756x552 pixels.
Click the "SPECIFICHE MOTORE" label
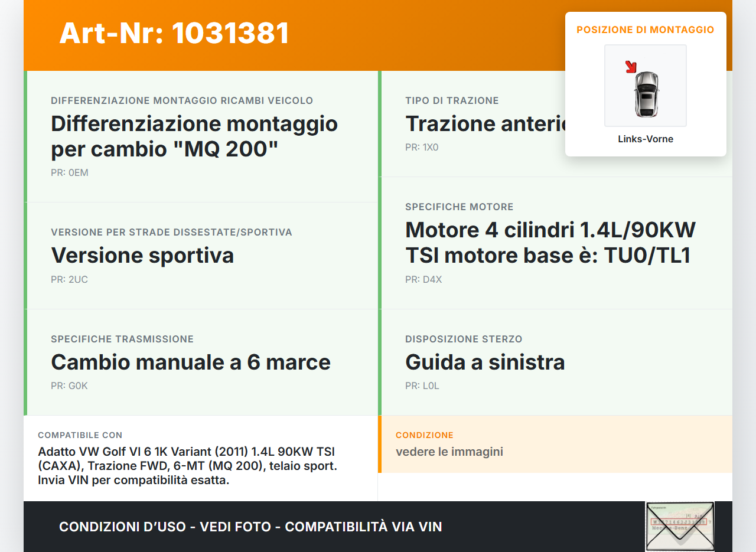460,207
